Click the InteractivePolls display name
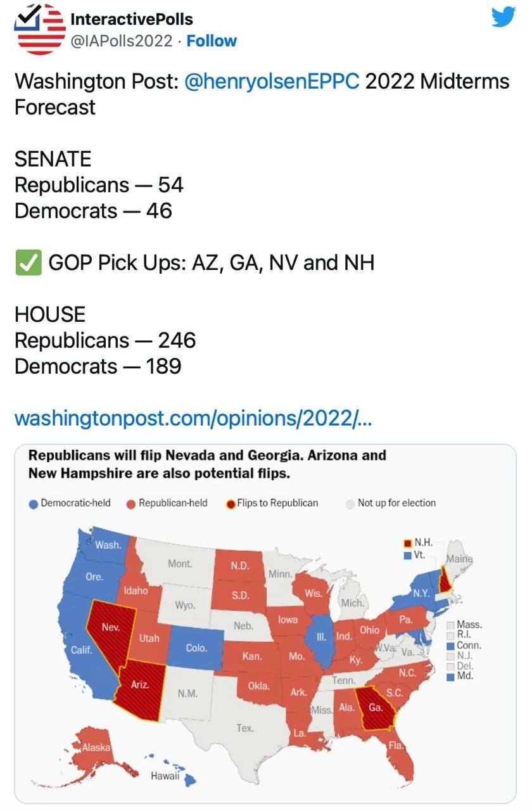Screen dimensions: 532x811 click(x=132, y=19)
